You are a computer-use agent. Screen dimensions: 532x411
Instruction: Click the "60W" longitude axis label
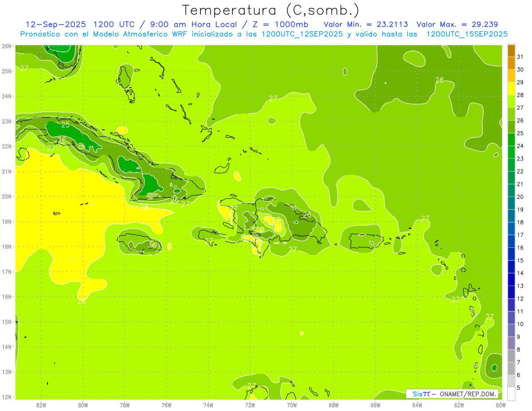tap(501, 404)
